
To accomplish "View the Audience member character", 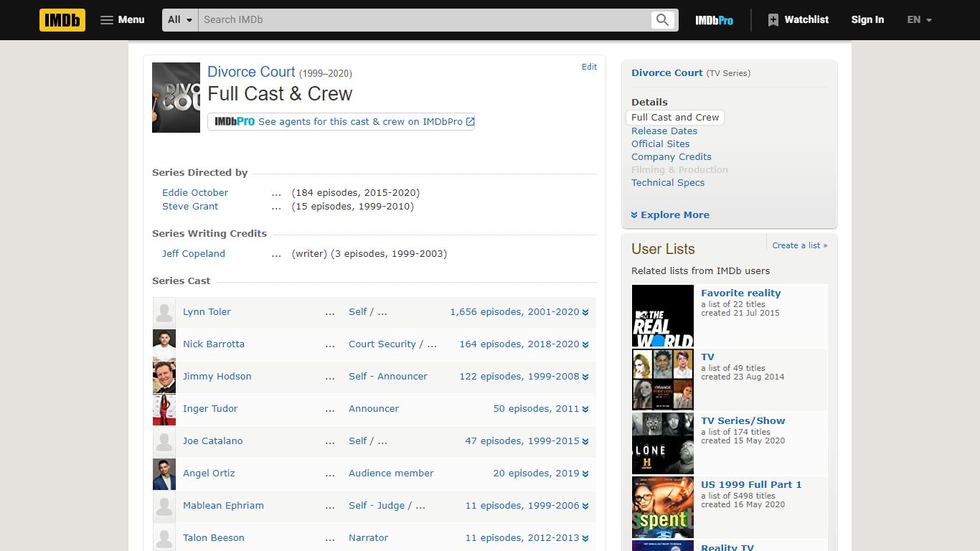I will click(x=391, y=474).
